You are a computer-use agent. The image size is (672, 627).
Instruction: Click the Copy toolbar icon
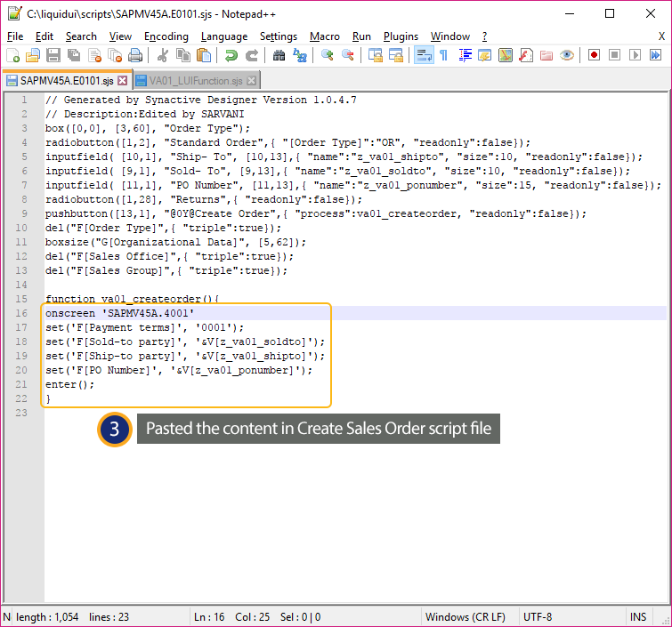pos(183,55)
